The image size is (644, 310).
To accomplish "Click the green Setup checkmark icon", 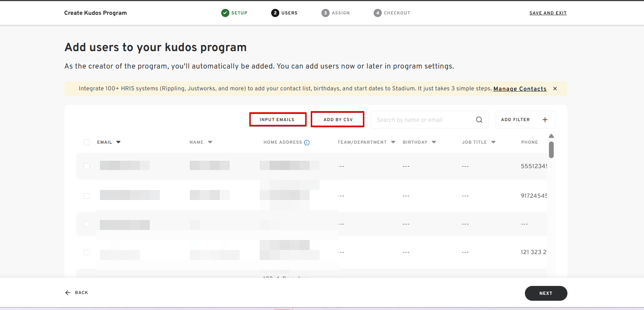I will (225, 13).
